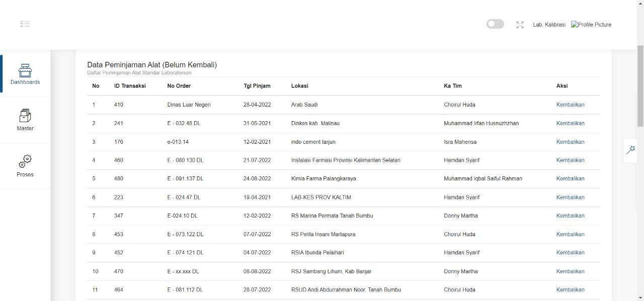Click the Proses gears icon

[25, 161]
